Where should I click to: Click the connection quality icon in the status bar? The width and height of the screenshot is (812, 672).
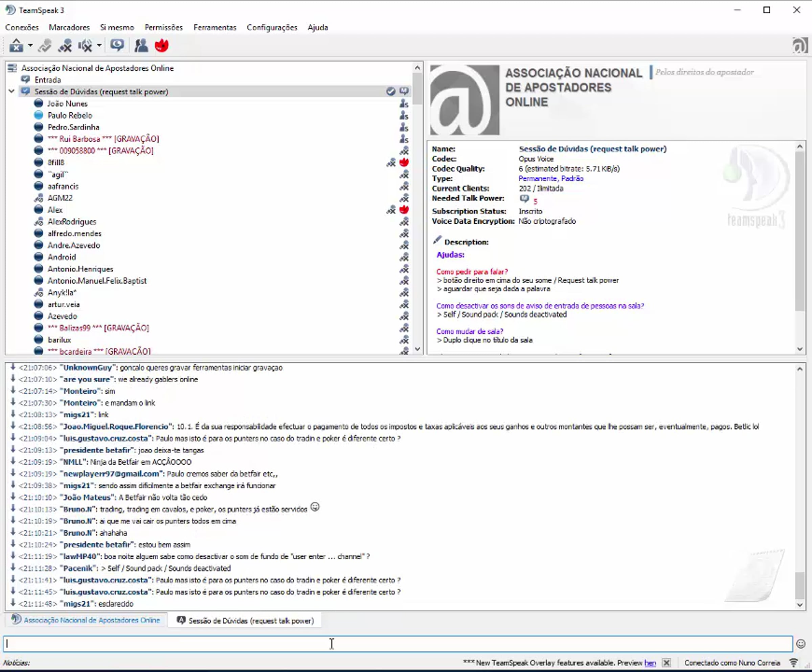[793, 663]
